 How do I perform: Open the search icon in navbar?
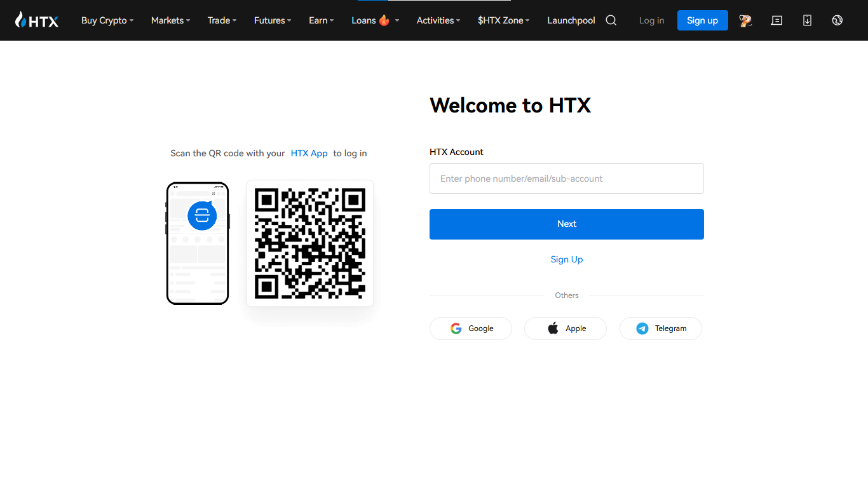(611, 20)
